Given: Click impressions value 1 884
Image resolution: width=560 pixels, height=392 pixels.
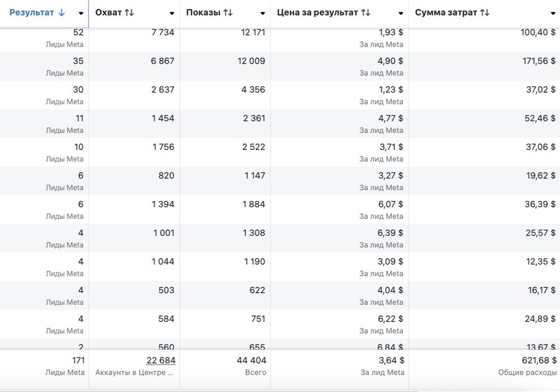Looking at the screenshot, I should [254, 204].
